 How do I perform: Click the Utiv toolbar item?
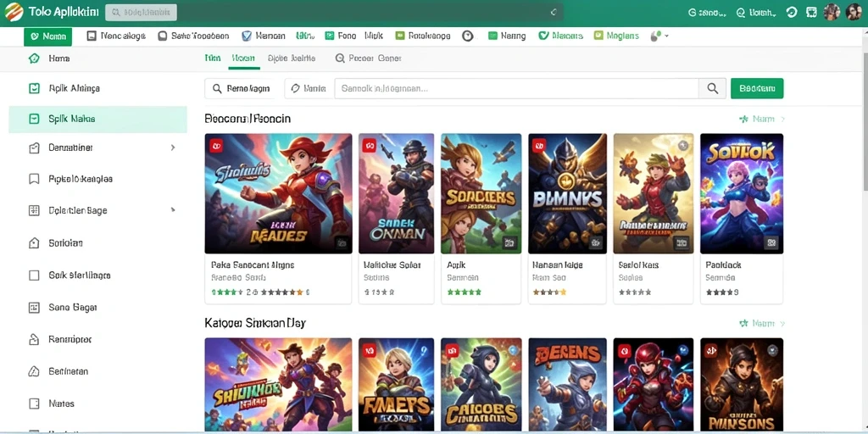[x=305, y=36]
